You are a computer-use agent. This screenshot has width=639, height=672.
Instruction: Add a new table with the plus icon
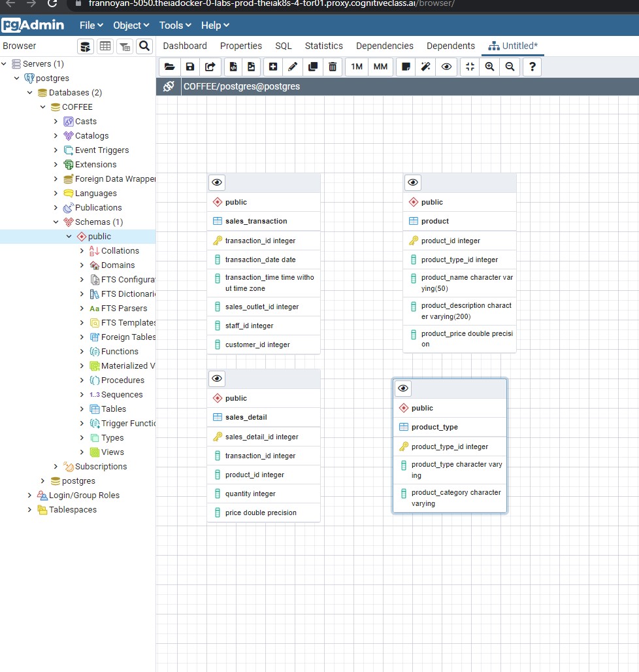(x=273, y=67)
